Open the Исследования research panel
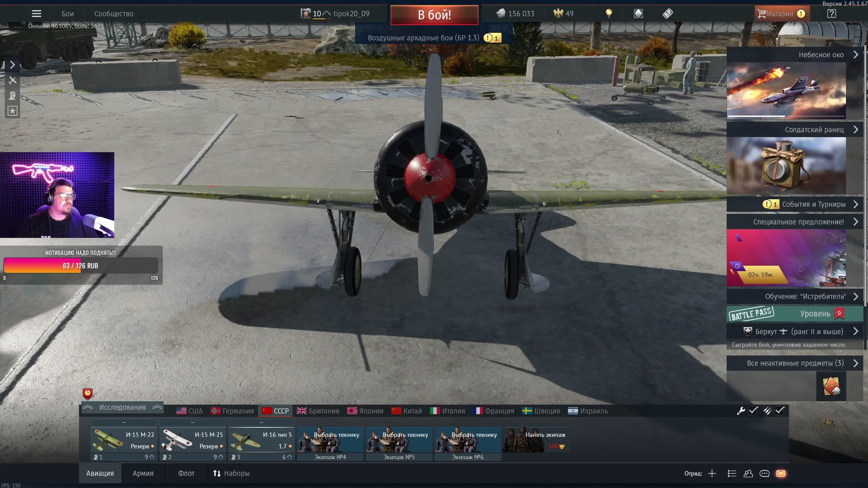The width and height of the screenshot is (868, 488). click(x=122, y=407)
